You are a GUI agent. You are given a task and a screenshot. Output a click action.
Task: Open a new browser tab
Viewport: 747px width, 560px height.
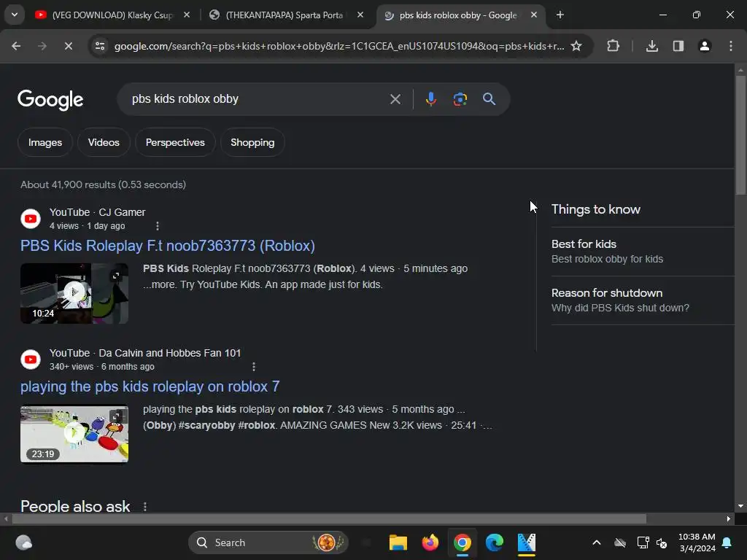(x=560, y=15)
